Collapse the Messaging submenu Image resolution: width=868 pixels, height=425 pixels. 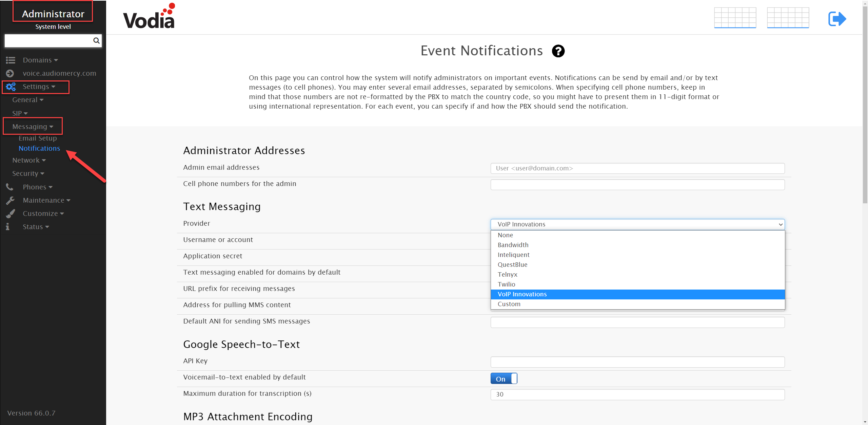(x=33, y=127)
